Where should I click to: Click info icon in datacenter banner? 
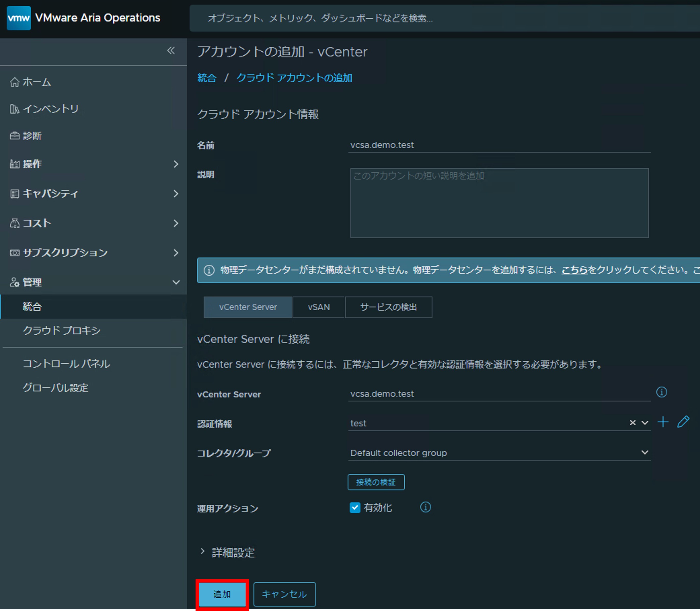(209, 270)
